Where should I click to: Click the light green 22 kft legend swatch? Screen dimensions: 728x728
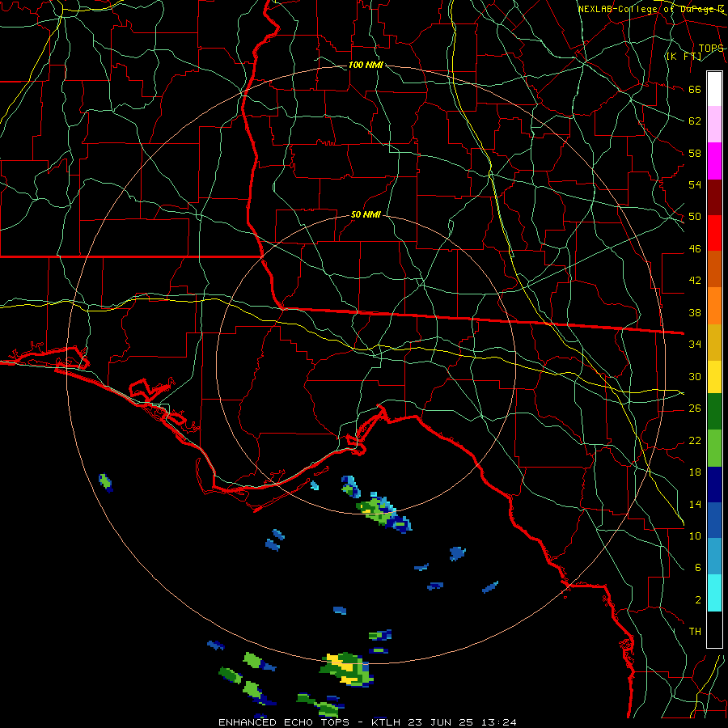click(714, 448)
